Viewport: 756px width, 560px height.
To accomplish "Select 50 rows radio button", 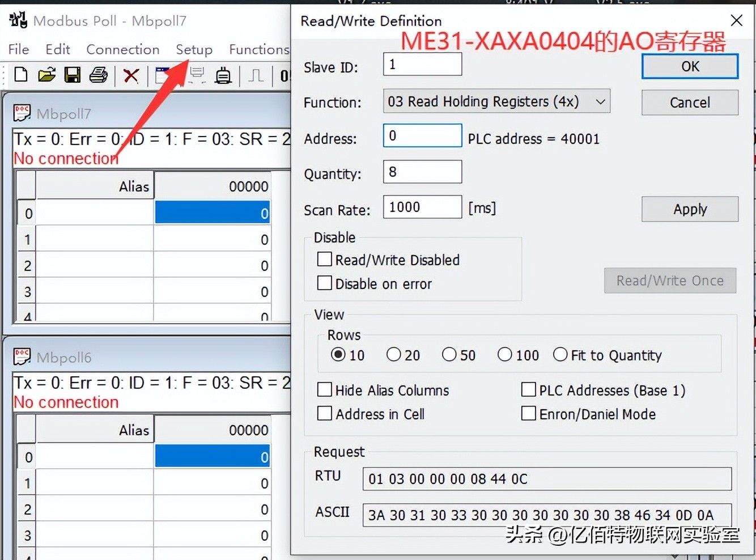I will coord(449,354).
